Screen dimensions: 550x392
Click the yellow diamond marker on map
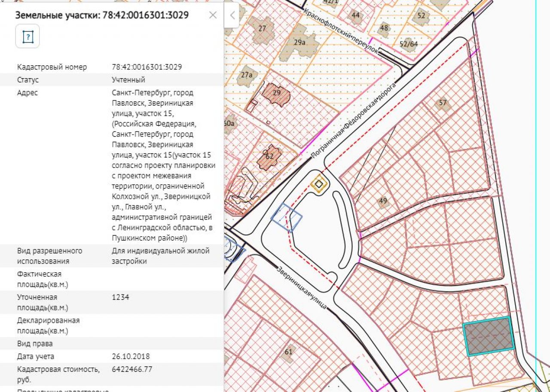[x=319, y=185]
